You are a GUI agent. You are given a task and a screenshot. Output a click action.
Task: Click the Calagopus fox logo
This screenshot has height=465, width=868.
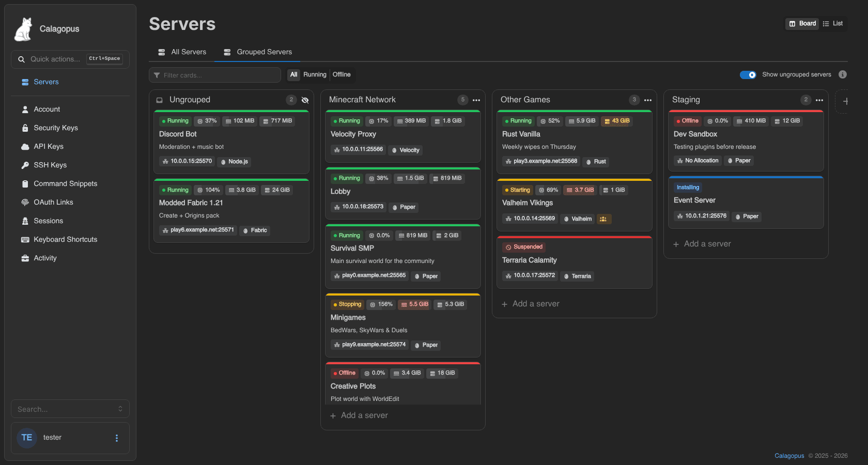point(23,29)
